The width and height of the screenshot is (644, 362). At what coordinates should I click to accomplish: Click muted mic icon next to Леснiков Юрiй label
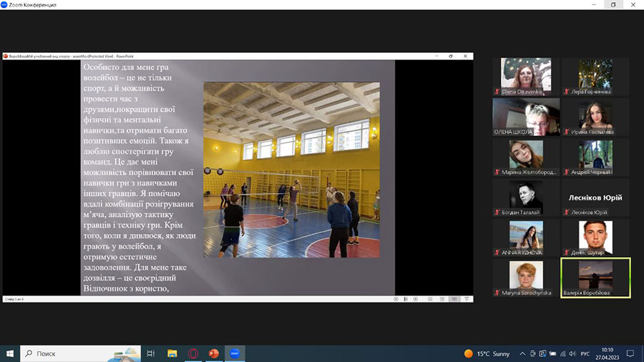coord(567,212)
